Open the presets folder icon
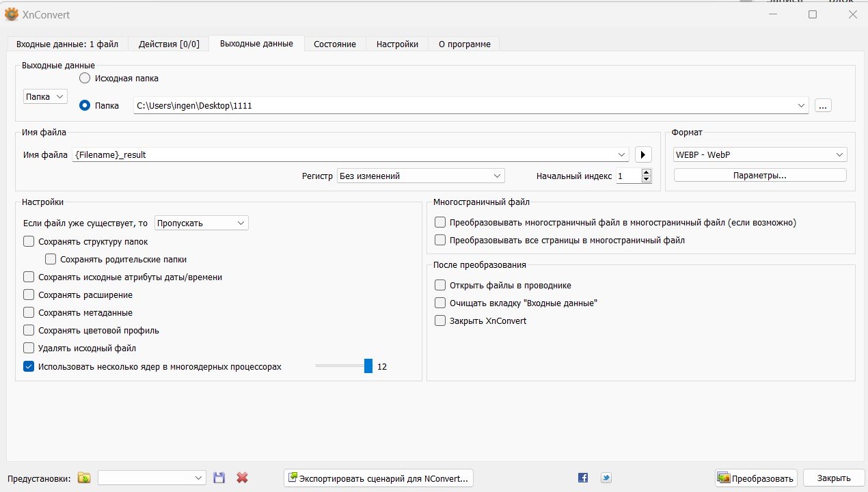This screenshot has height=492, width=868. (x=84, y=478)
